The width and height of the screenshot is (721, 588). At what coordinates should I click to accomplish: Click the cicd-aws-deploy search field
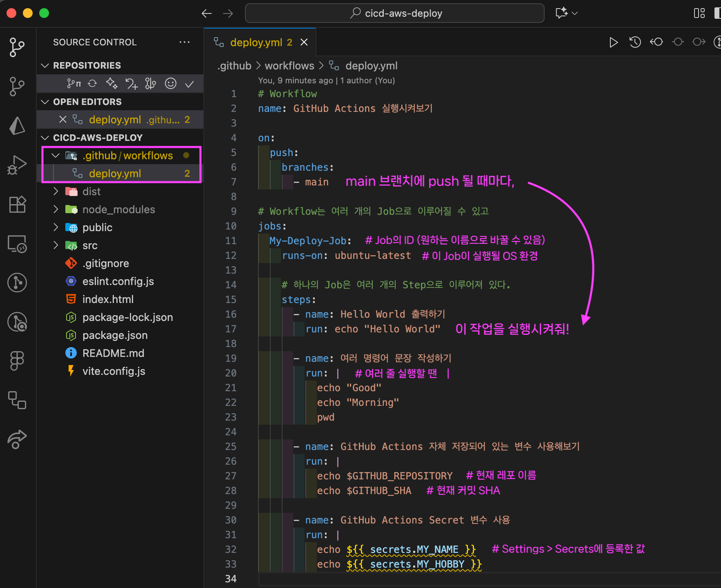coord(394,13)
